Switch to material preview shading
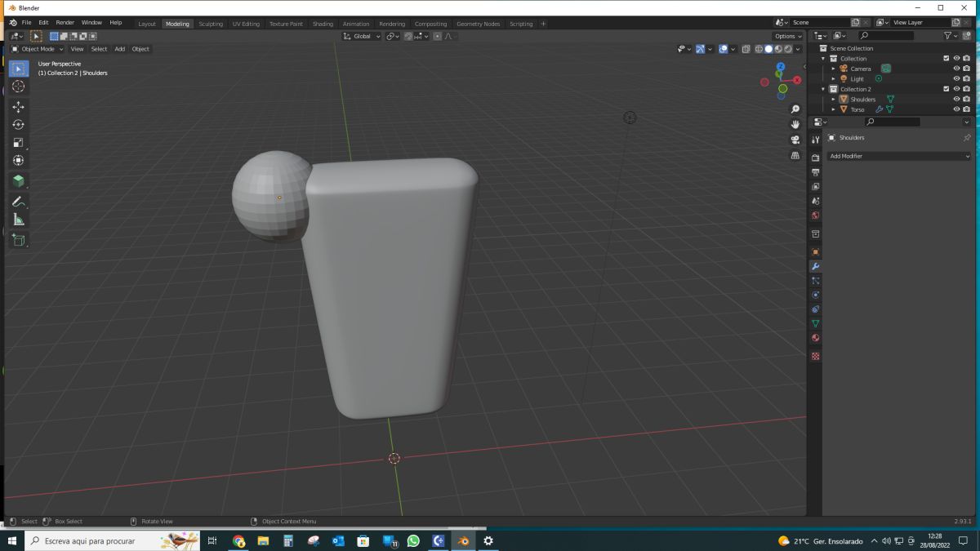 [778, 49]
